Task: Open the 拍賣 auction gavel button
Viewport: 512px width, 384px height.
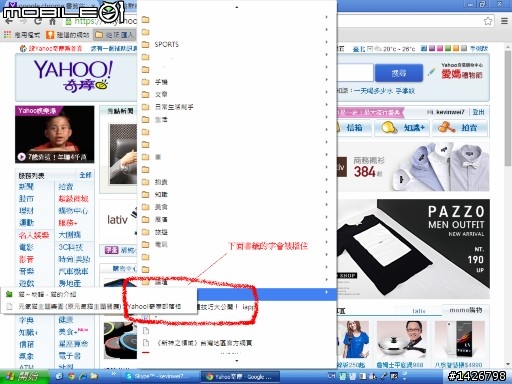Action: click(459, 128)
